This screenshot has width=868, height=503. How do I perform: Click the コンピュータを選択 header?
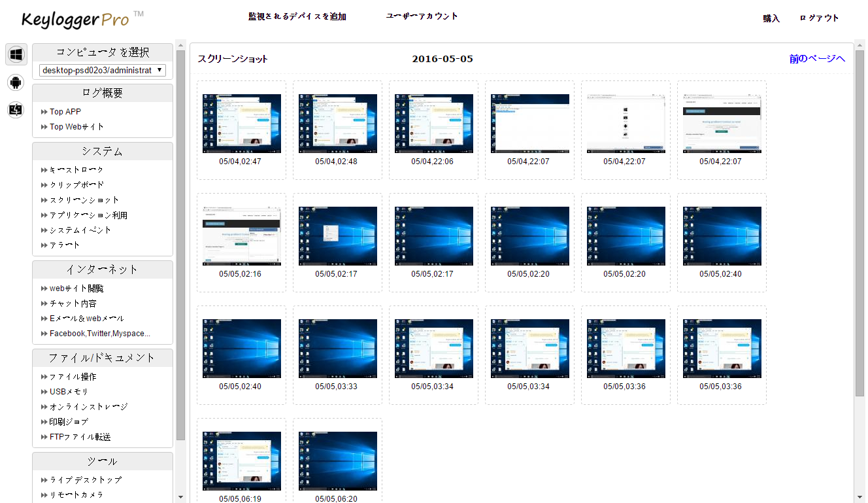tap(103, 53)
